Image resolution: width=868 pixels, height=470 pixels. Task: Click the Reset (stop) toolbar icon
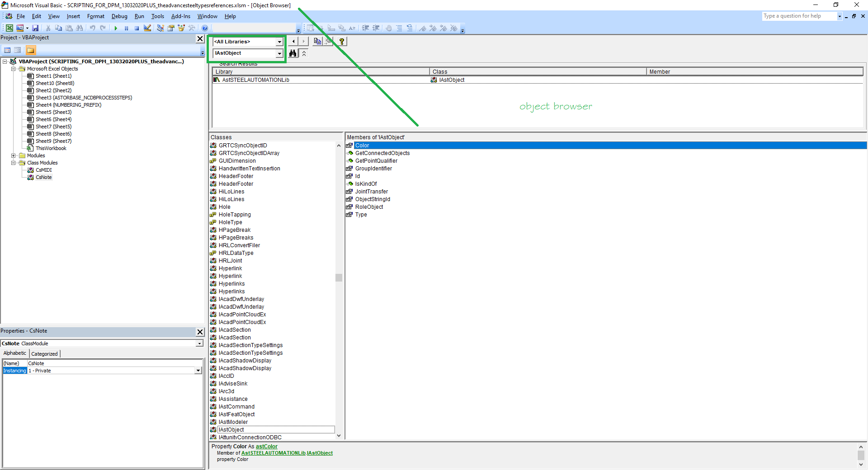tap(137, 28)
